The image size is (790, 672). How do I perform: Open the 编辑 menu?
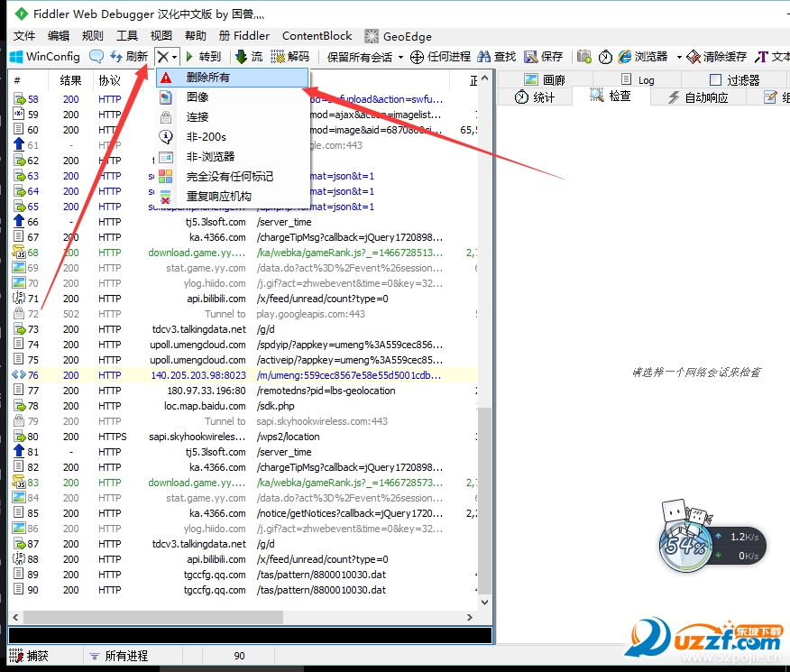point(59,36)
